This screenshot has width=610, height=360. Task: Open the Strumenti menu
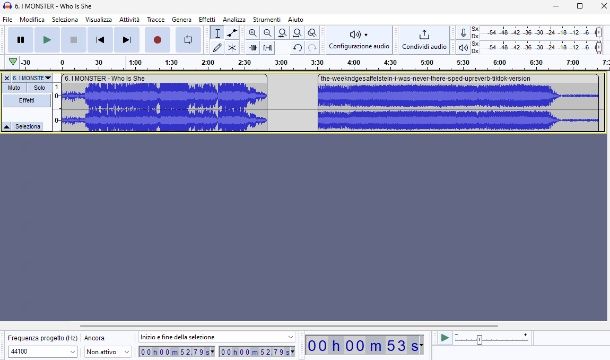(x=266, y=19)
